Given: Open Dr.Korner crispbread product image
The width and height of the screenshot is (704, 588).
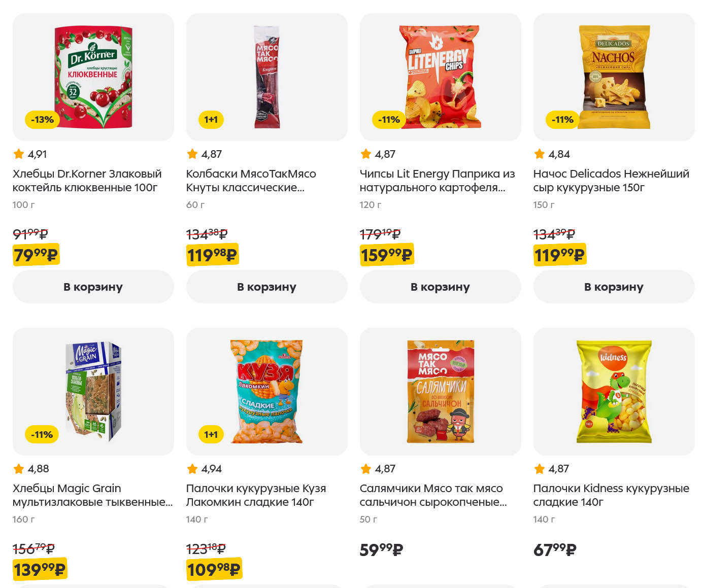Looking at the screenshot, I should click(93, 77).
